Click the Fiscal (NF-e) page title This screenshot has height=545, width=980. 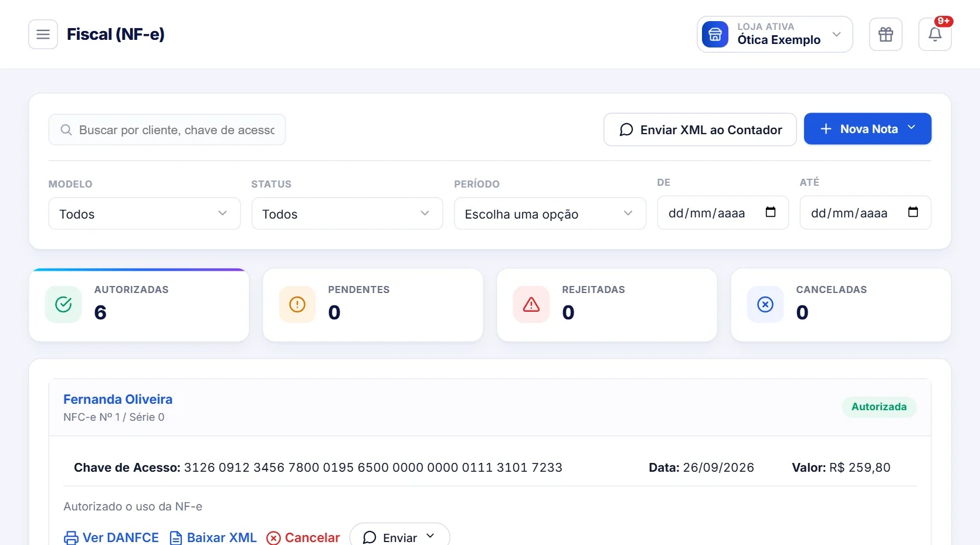click(x=116, y=35)
